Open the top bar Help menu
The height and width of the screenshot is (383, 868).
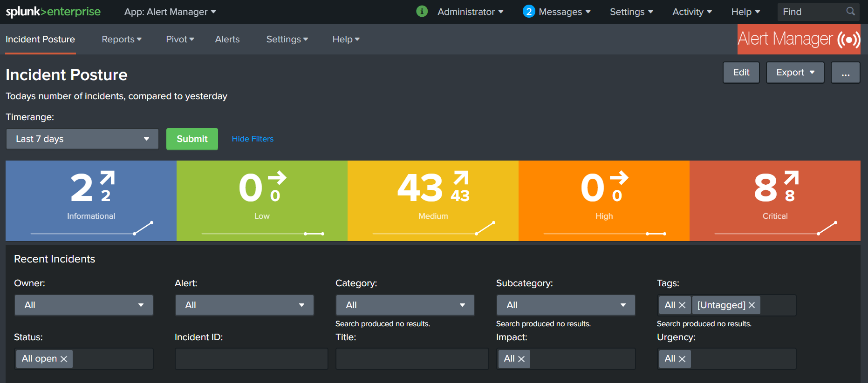click(x=745, y=12)
